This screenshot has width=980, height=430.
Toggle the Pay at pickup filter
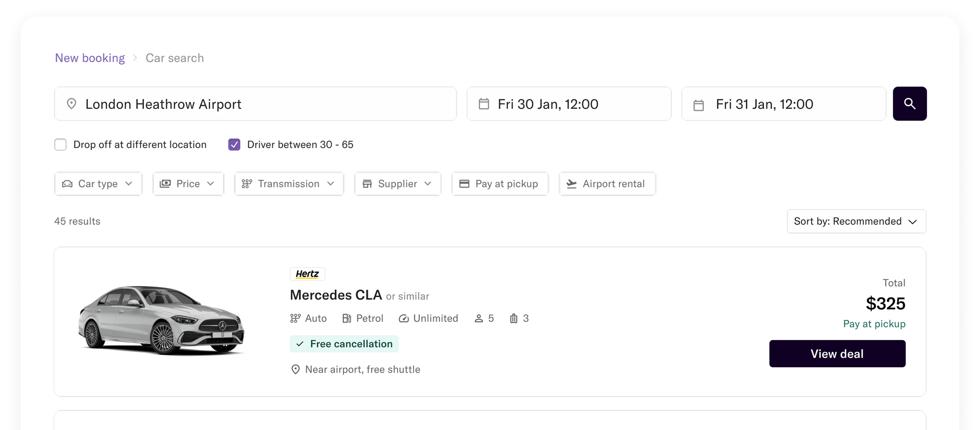coord(500,184)
